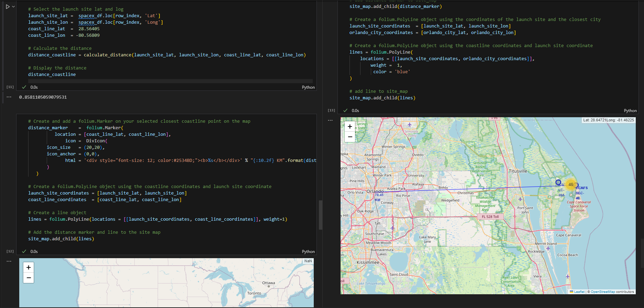Screen dimensions: 644x308
Task: Open output actions ellipsis beside 0.858 result
Action: [x=9, y=97]
